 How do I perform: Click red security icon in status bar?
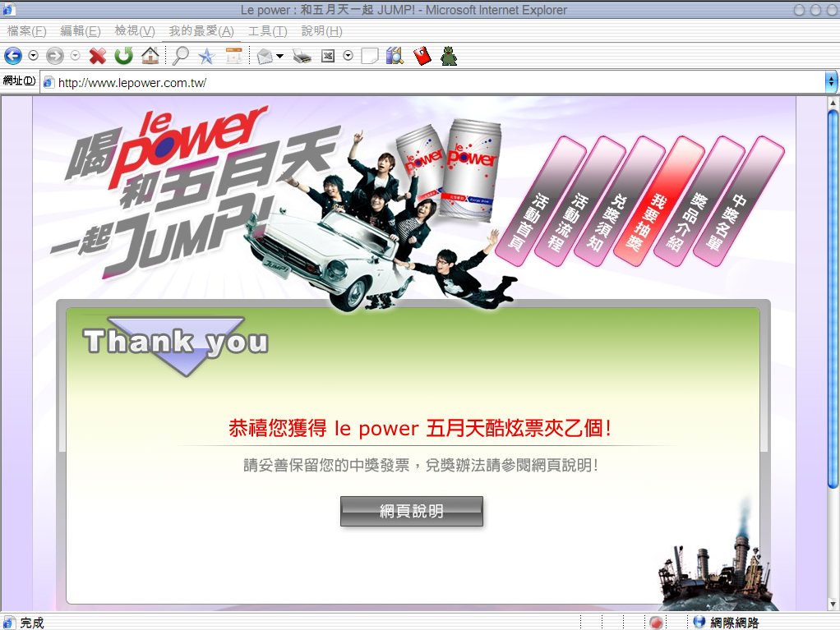pyautogui.click(x=656, y=623)
